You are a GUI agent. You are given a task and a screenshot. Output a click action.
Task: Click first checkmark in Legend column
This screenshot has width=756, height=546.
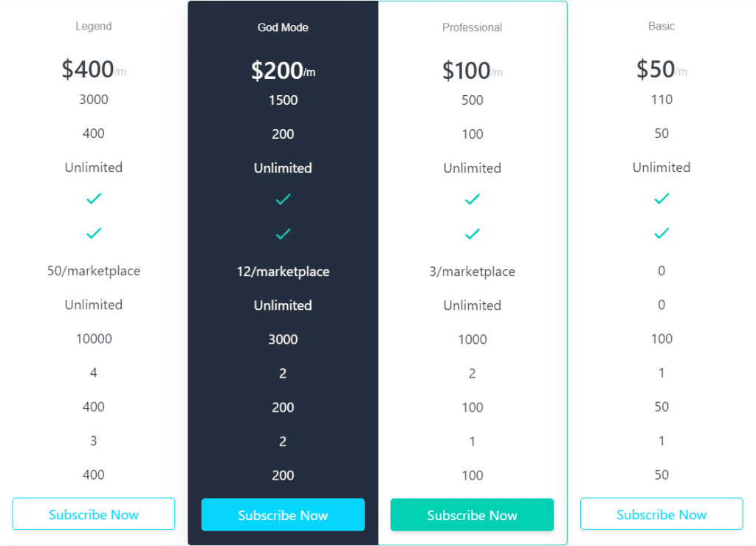tap(94, 198)
